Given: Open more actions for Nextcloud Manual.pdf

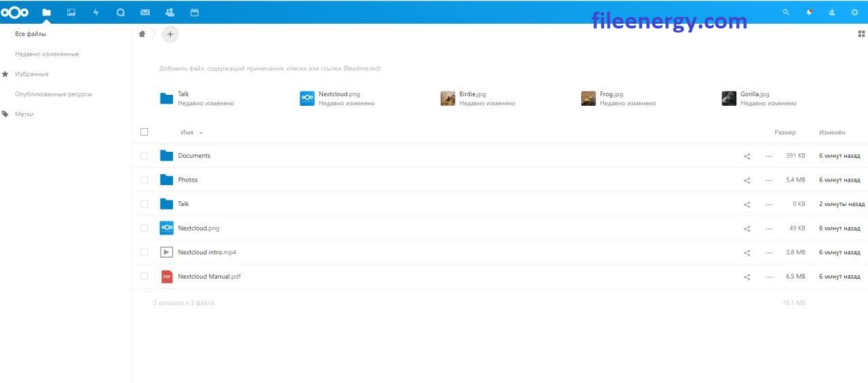Looking at the screenshot, I should [x=768, y=277].
